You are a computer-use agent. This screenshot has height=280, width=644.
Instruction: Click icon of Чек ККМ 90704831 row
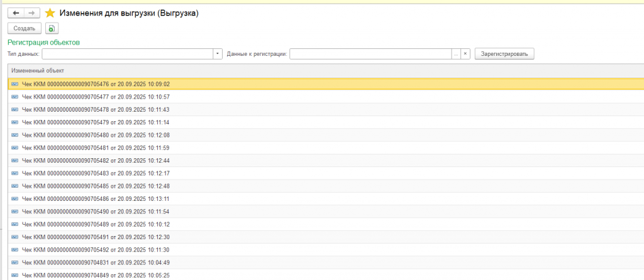click(x=15, y=262)
